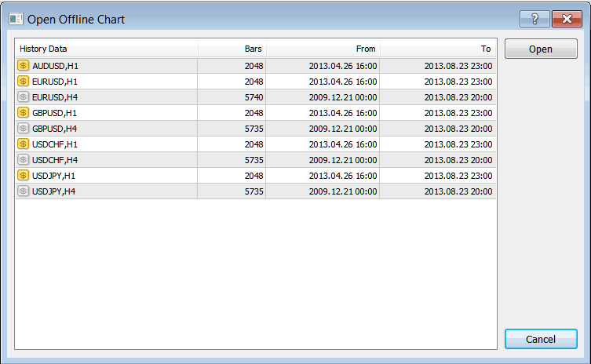Click the gold icon beside USDCHF,H1

(23, 144)
